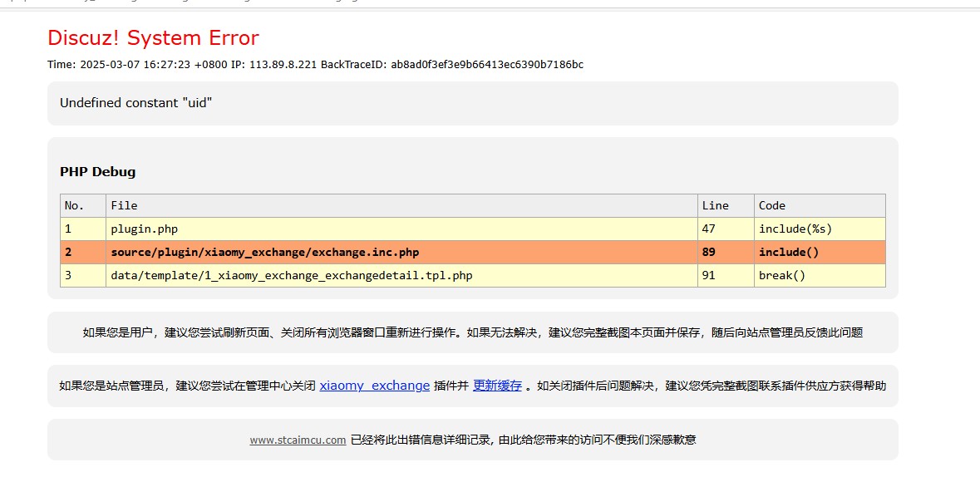Screen dimensions: 980x477
Task: Click line number 91 cell
Action: [726, 276]
